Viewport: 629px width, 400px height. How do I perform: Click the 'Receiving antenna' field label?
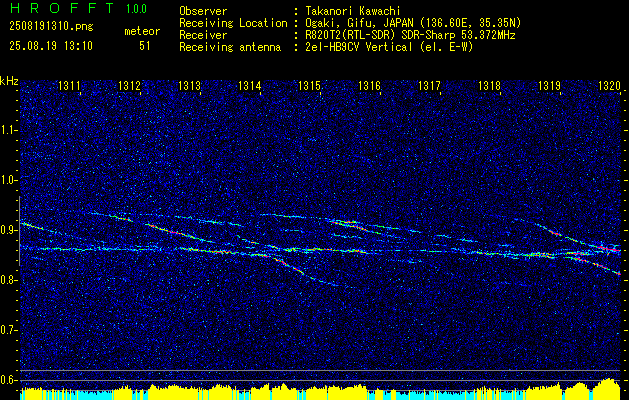pos(230,47)
